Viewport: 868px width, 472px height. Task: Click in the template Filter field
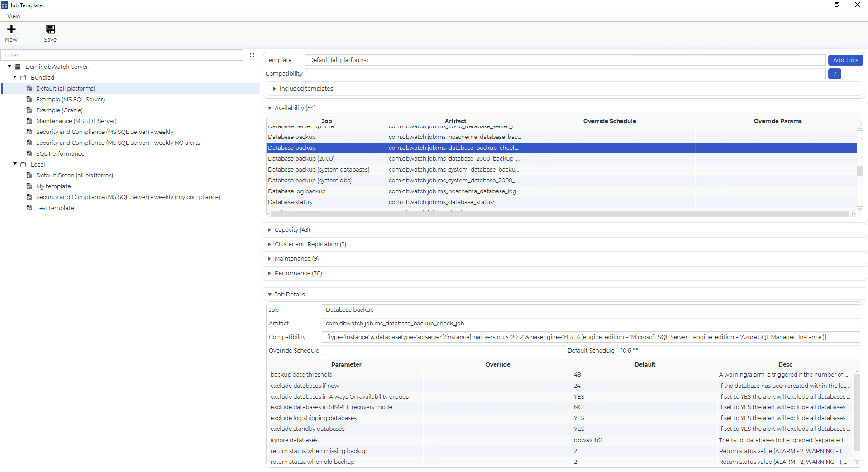coord(121,55)
